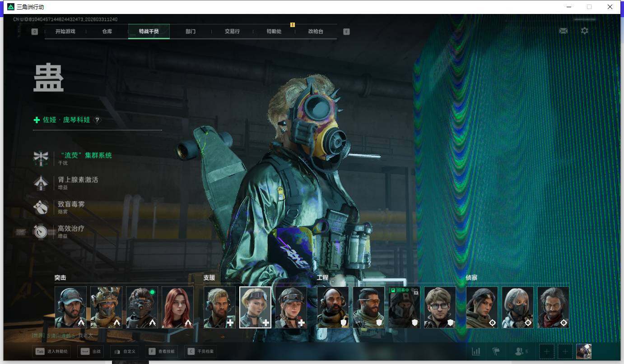624x364 pixels.
Task: Click the world chat message line
Action: [62, 336]
